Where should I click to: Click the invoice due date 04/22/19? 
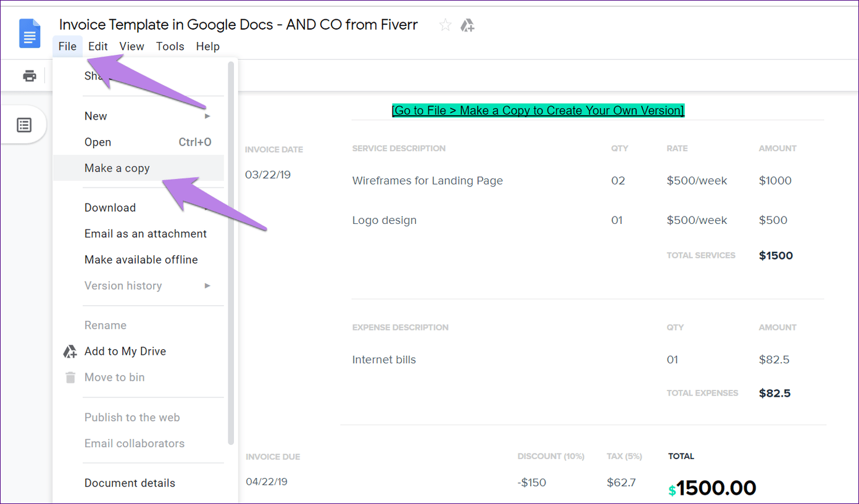click(x=267, y=482)
